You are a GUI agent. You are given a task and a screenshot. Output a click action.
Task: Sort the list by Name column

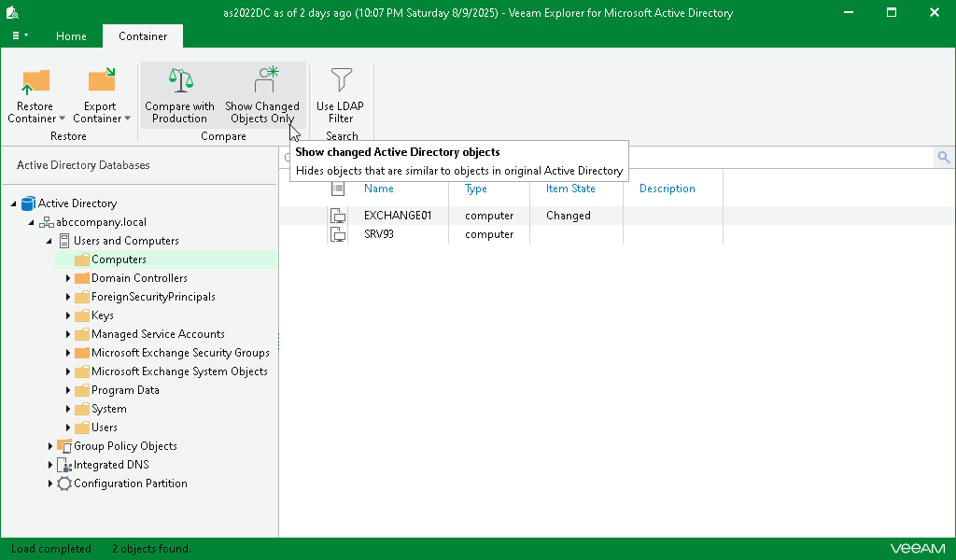[x=379, y=189]
